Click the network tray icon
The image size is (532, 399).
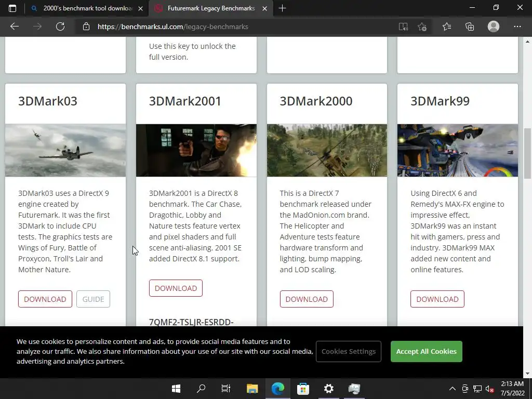point(477,389)
